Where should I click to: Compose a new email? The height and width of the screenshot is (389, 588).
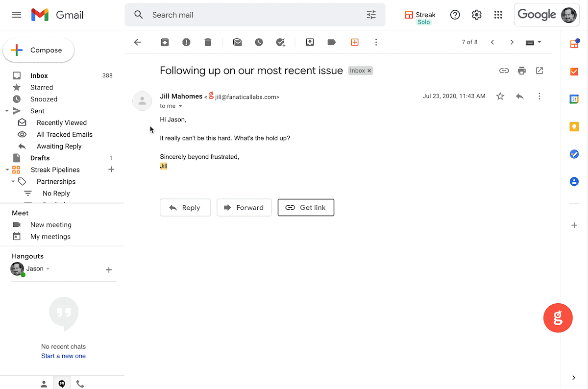click(39, 50)
